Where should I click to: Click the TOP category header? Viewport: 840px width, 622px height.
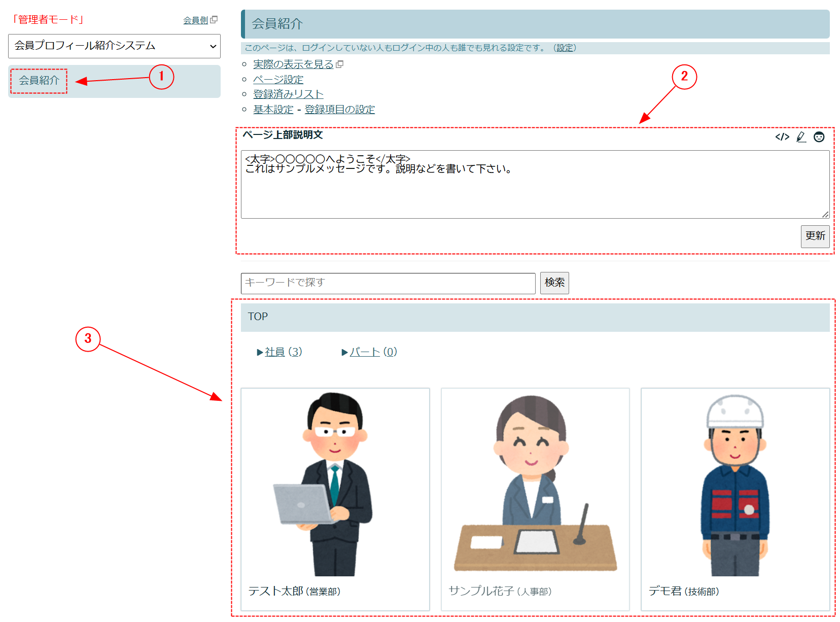tap(258, 317)
